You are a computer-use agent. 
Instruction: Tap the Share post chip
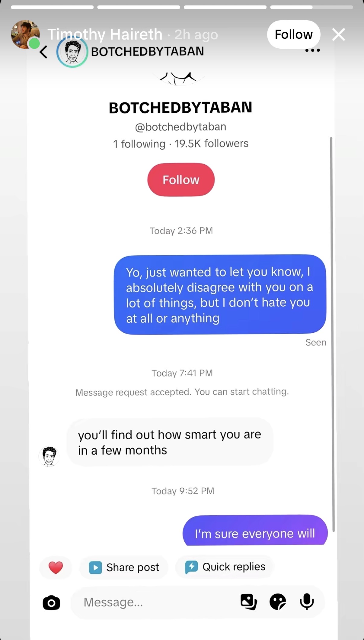pyautogui.click(x=124, y=567)
